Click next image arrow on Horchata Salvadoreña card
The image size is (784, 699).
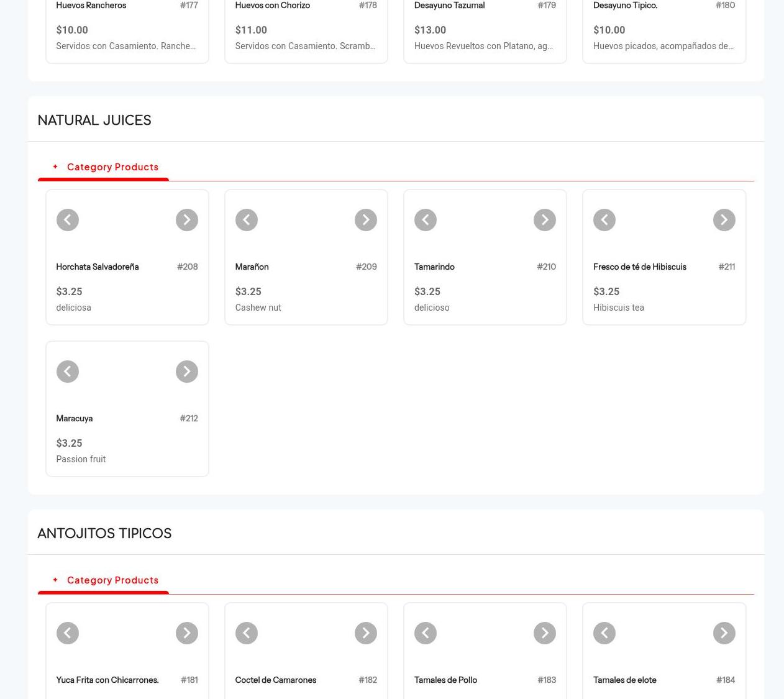point(186,220)
